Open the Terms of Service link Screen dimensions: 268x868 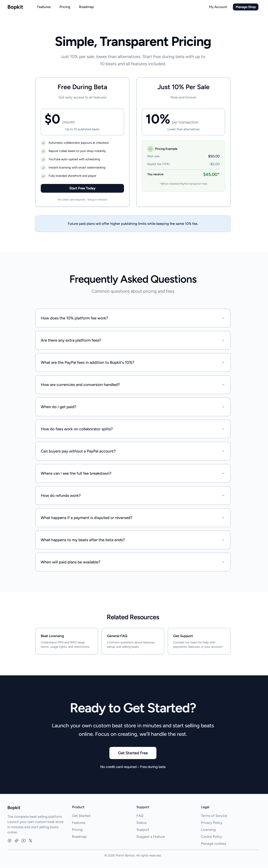(x=214, y=815)
